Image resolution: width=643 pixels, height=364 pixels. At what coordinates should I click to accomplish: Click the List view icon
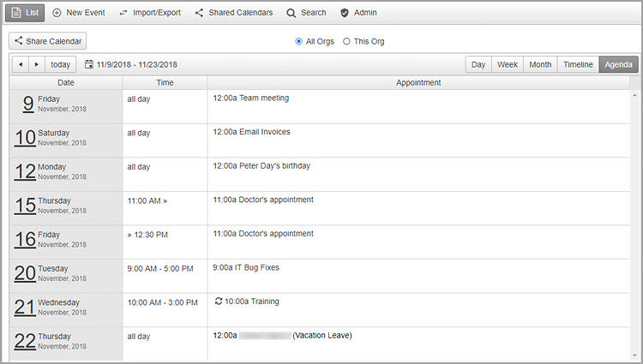pyautogui.click(x=16, y=13)
